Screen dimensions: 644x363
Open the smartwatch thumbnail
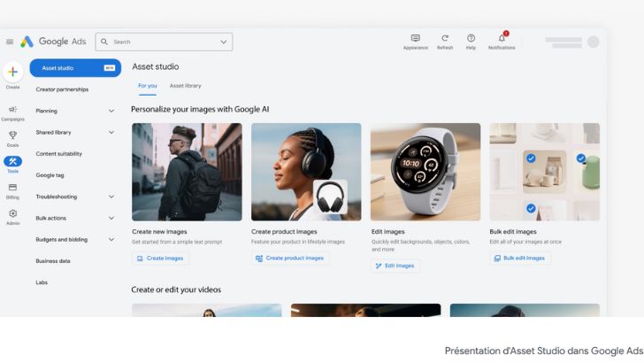pos(425,172)
